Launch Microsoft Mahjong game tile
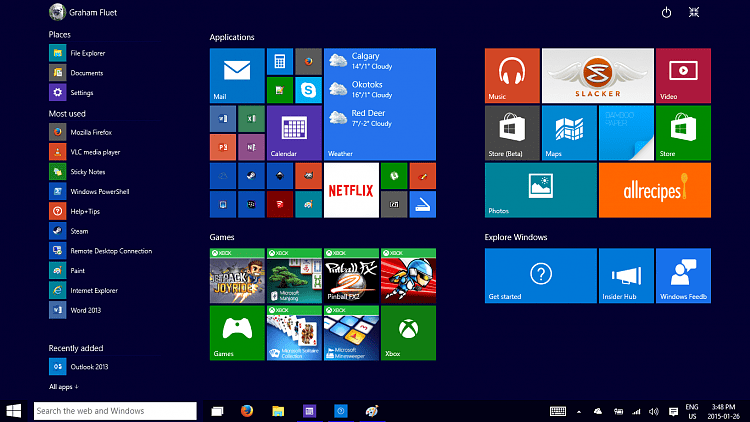 tap(294, 276)
